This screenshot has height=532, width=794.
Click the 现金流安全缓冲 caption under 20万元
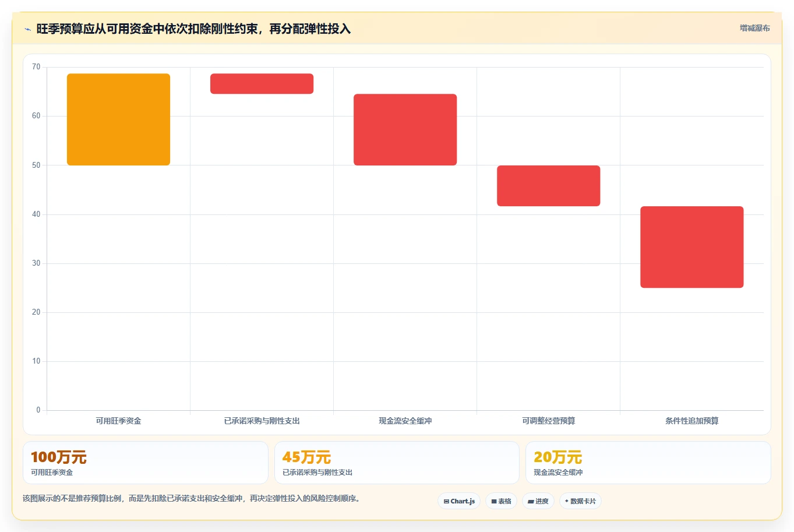click(558, 473)
